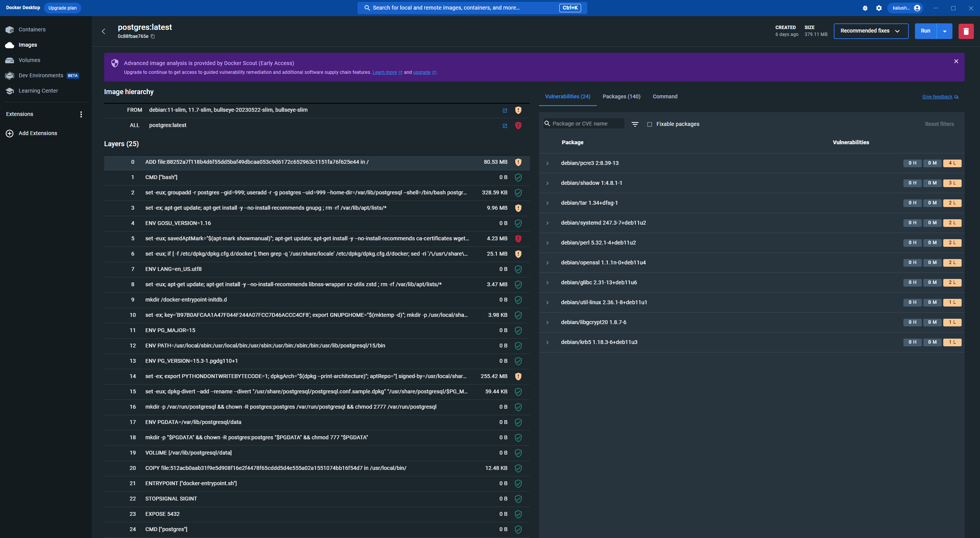Click the green shield on layer 1 CMD bash
The width and height of the screenshot is (980, 538).
click(518, 178)
